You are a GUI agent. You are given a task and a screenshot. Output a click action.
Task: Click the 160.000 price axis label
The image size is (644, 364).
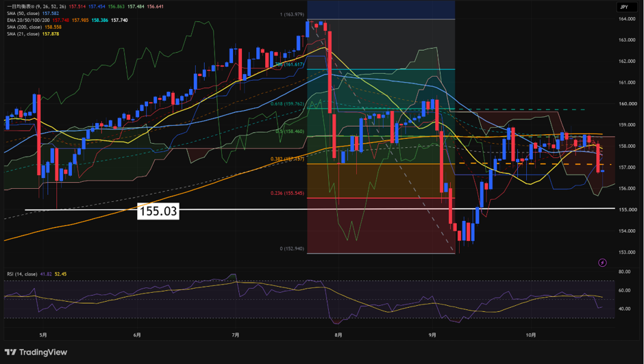pyautogui.click(x=628, y=104)
